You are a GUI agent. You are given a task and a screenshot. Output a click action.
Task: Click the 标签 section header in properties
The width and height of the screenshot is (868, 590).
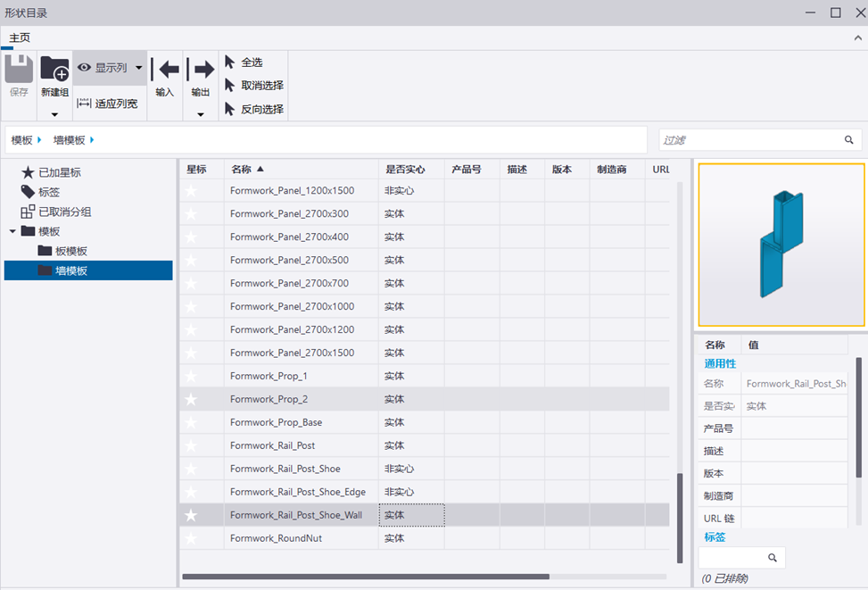coord(715,536)
